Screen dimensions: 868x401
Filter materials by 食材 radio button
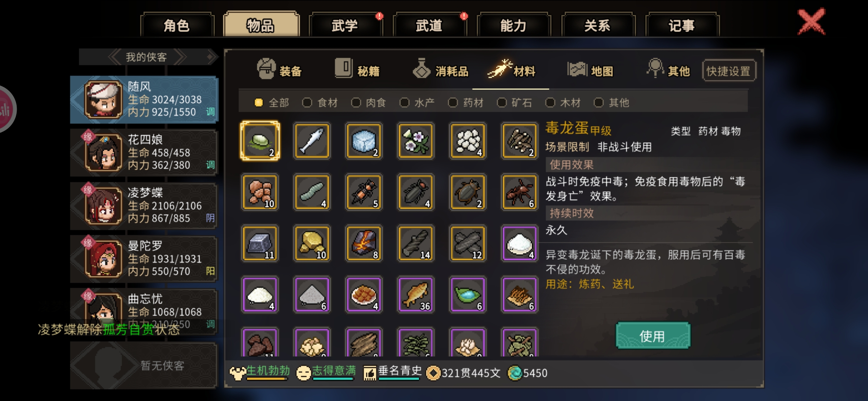pos(320,102)
